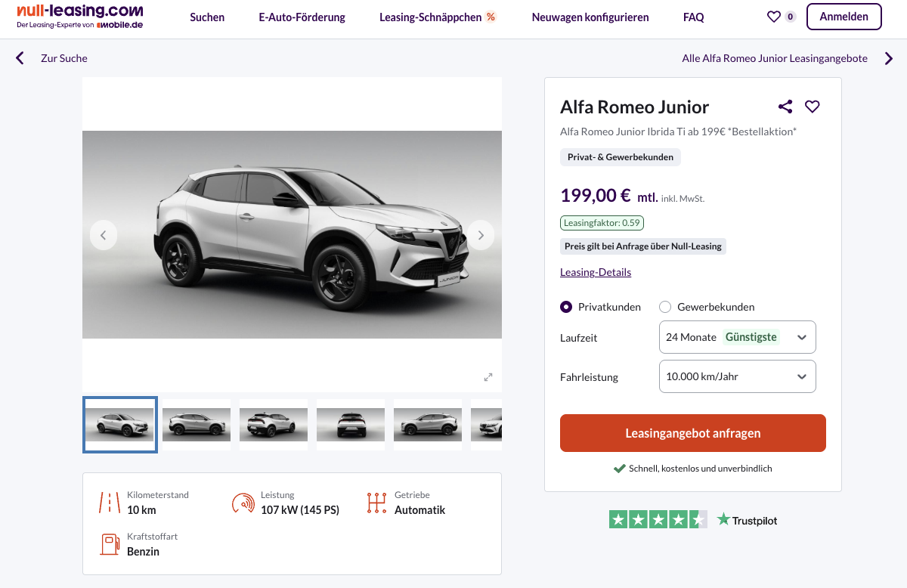Viewport: 907px width, 588px height.
Task: Add the car to favorites via heart icon
Action: pyautogui.click(x=813, y=107)
